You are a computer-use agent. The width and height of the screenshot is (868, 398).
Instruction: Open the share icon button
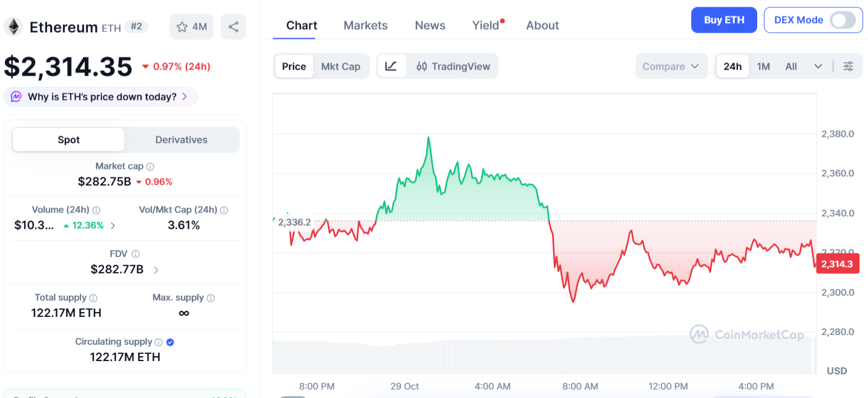pos(233,27)
